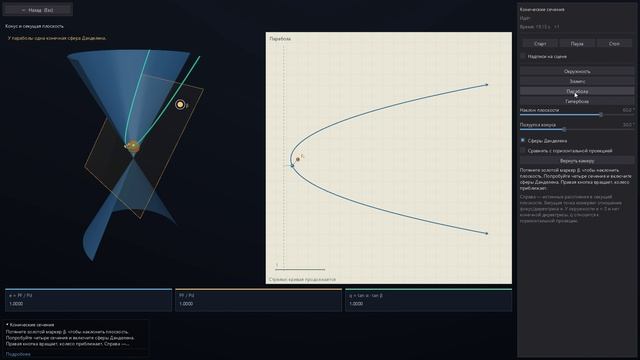Click the Конус и секущая плоскость title
640x360 pixels.
click(x=34, y=26)
